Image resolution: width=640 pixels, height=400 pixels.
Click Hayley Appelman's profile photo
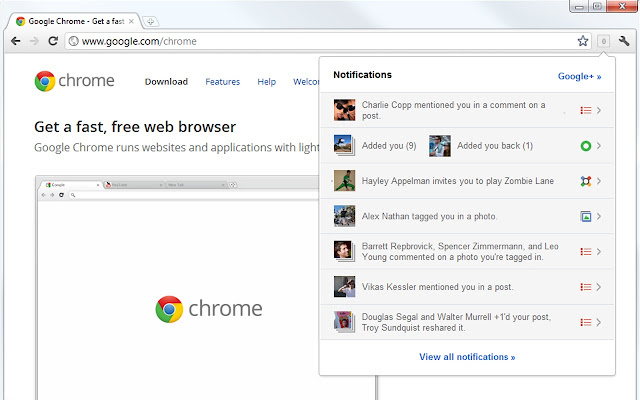[344, 180]
